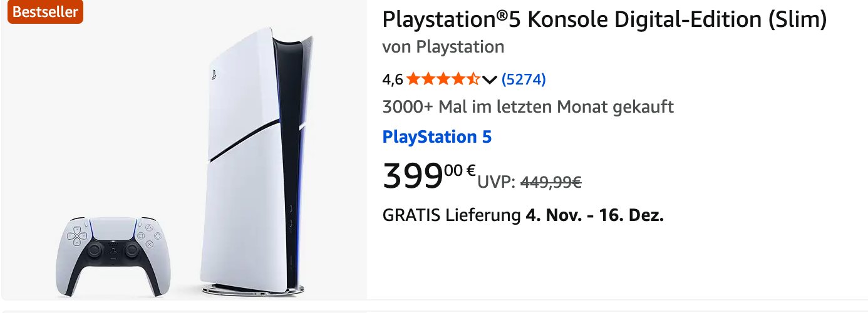The image size is (868, 313).
Task: Select the white PS5 Slim console image
Action: point(257,156)
